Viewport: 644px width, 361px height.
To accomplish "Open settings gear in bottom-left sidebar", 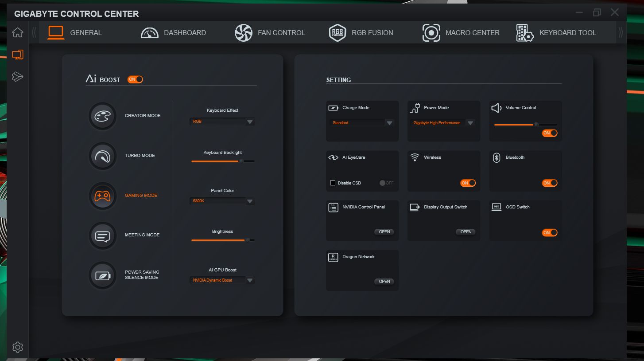I will pyautogui.click(x=18, y=347).
